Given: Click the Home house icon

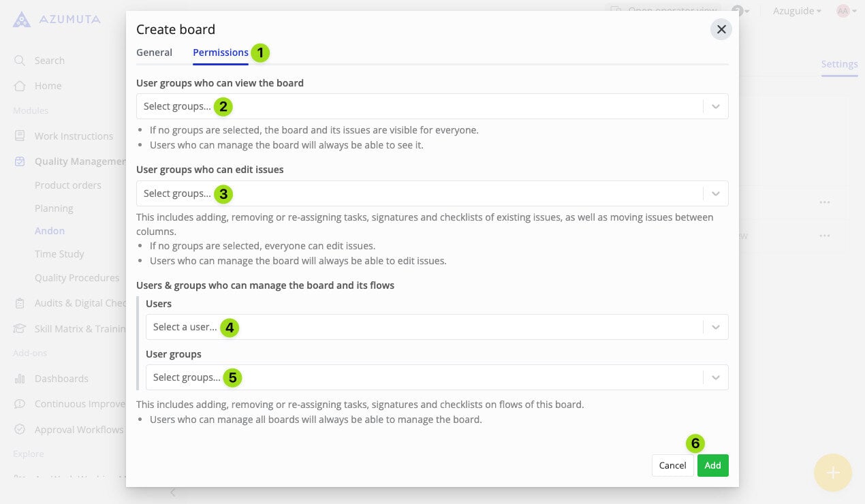Looking at the screenshot, I should [20, 86].
